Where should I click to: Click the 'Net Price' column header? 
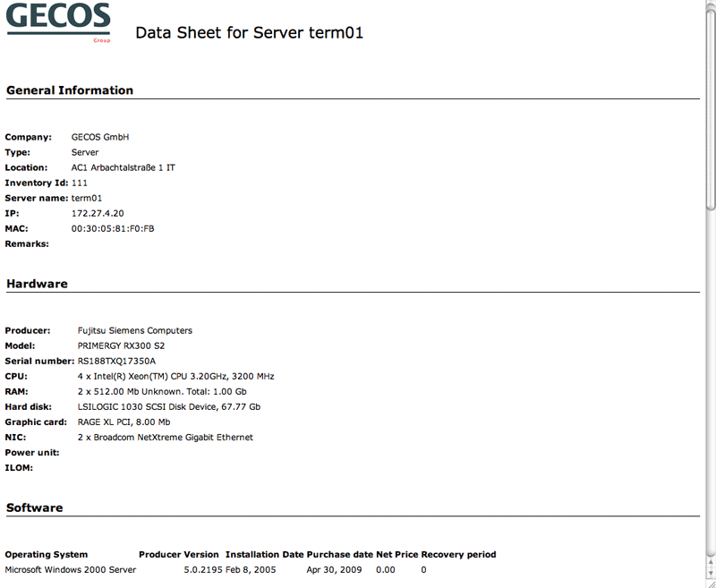(397, 555)
